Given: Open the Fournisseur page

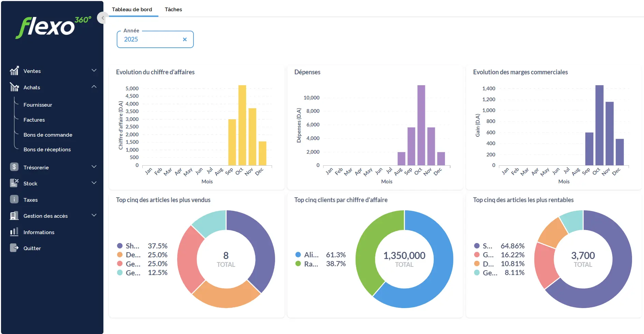Looking at the screenshot, I should coord(38,105).
